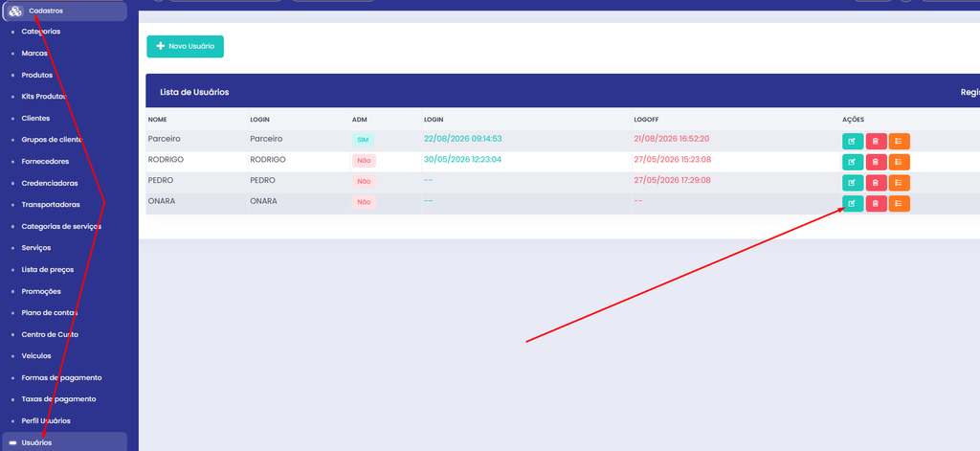Open orange list action for Parceiro
Viewport: 980px width, 451px height.
[x=899, y=142]
